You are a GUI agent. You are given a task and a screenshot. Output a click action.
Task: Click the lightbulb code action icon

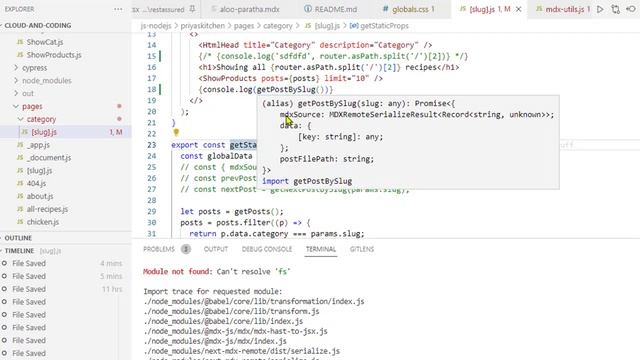point(176,133)
